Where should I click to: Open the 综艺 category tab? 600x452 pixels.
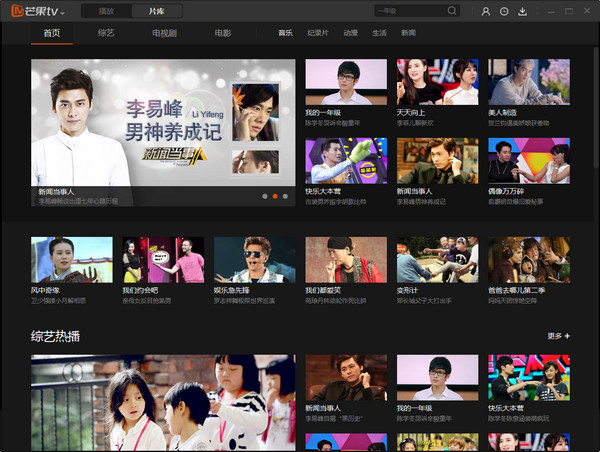pyautogui.click(x=106, y=33)
